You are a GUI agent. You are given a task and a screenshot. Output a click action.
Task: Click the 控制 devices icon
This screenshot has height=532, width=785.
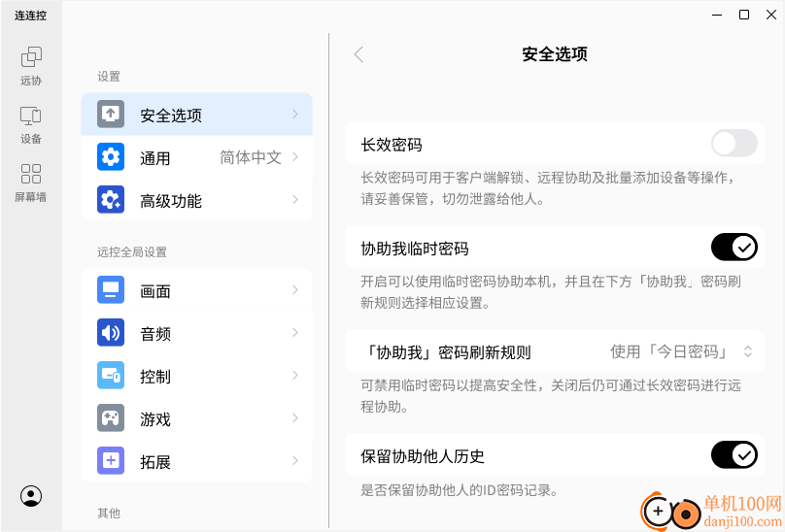coord(111,376)
